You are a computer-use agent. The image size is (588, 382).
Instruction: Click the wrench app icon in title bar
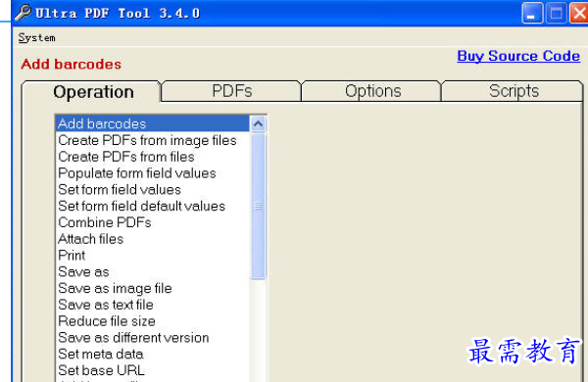23,13
